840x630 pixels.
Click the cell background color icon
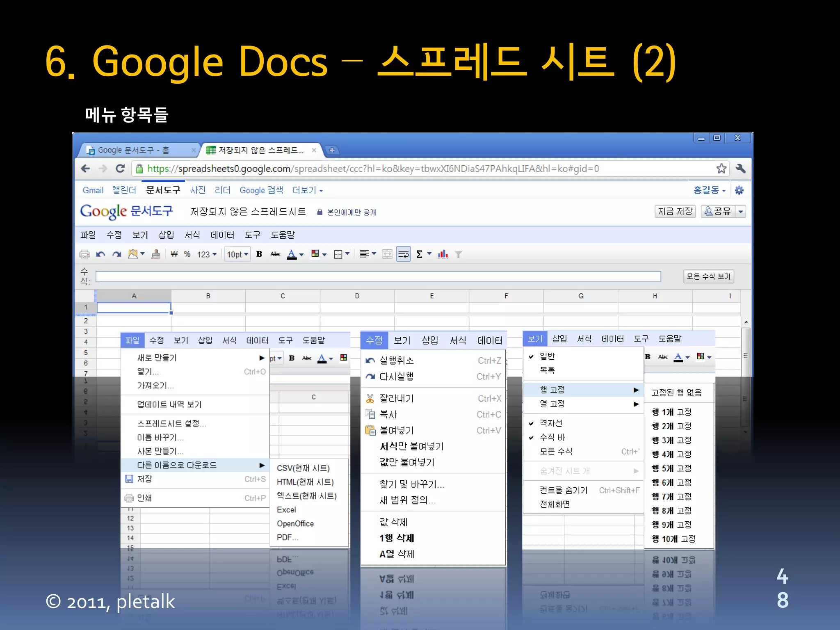(x=315, y=254)
